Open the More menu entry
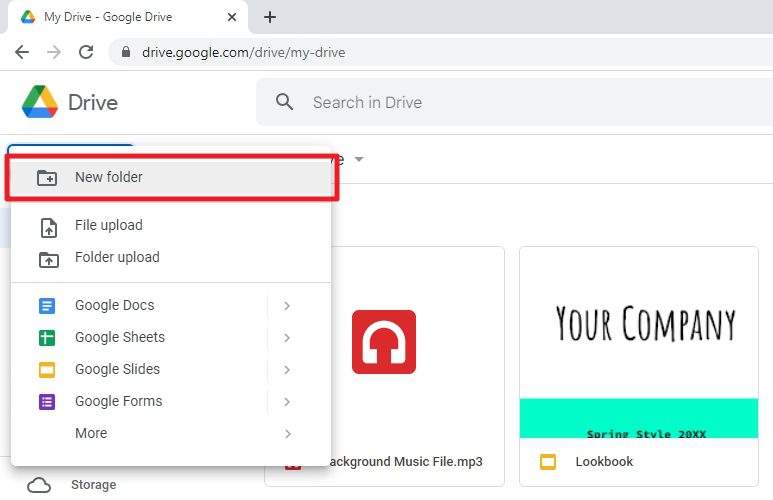773x500 pixels. coord(171,434)
